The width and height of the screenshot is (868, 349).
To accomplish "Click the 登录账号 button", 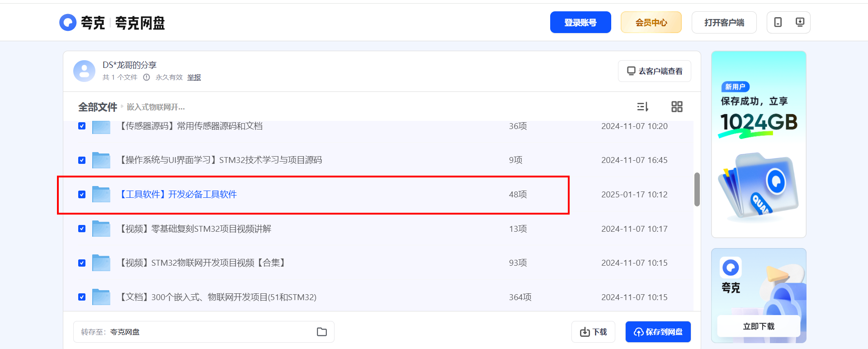I will tap(580, 22).
